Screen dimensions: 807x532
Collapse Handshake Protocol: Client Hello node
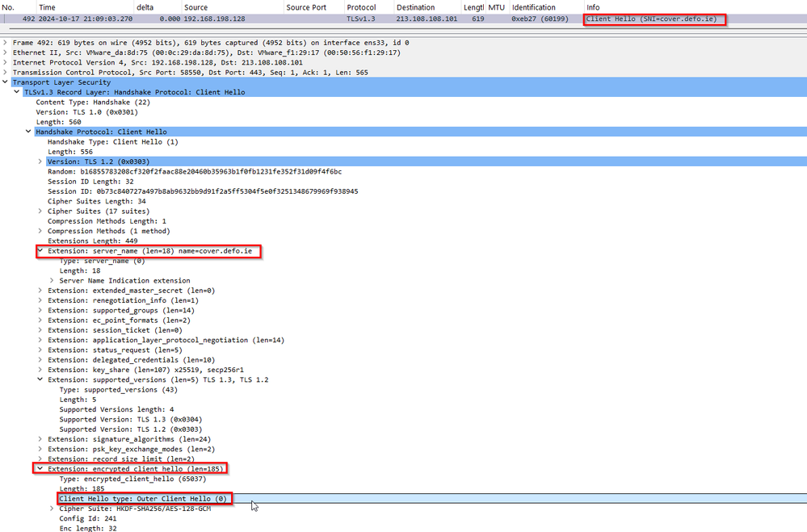[x=28, y=132]
